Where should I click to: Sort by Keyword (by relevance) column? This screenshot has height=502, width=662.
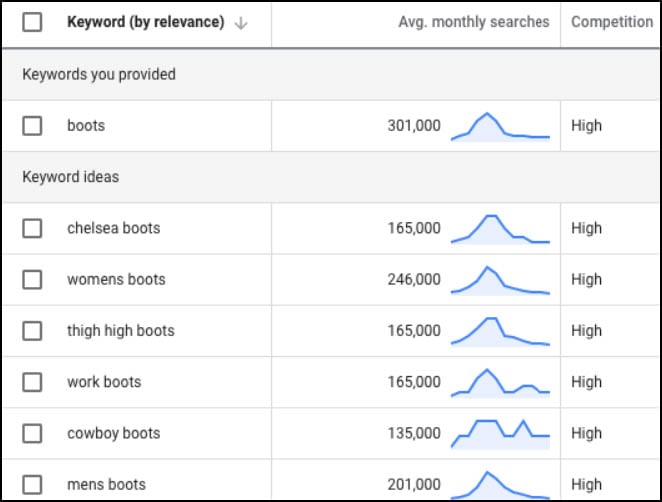coord(146,22)
